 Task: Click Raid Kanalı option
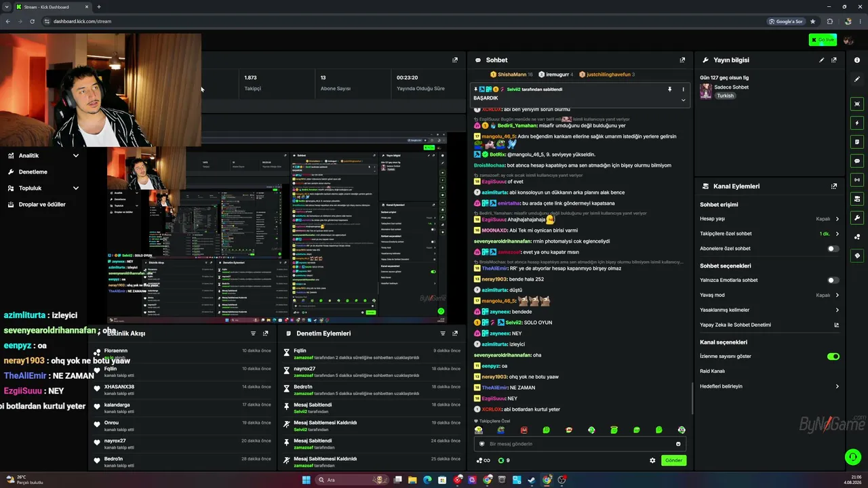tap(713, 371)
